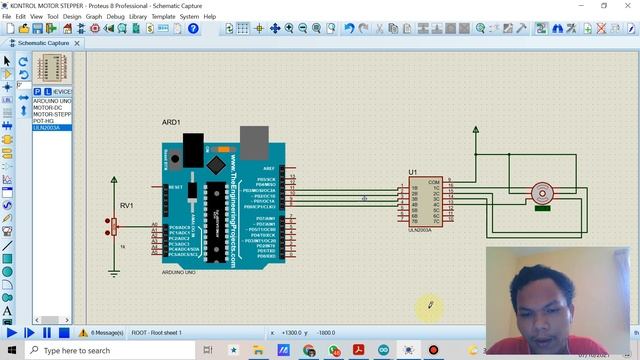Select ARDUINO UNO in devices list

52,101
